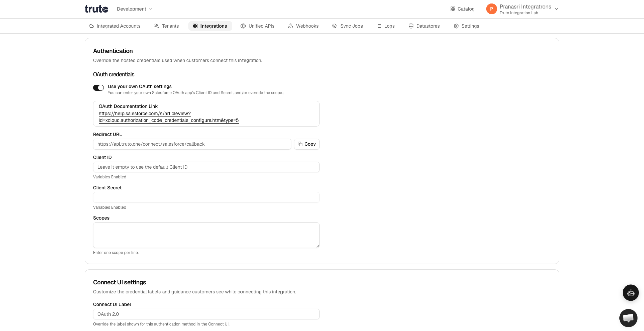Viewport: 644px width, 331px height.
Task: Open the Logs tab
Action: 386,26
